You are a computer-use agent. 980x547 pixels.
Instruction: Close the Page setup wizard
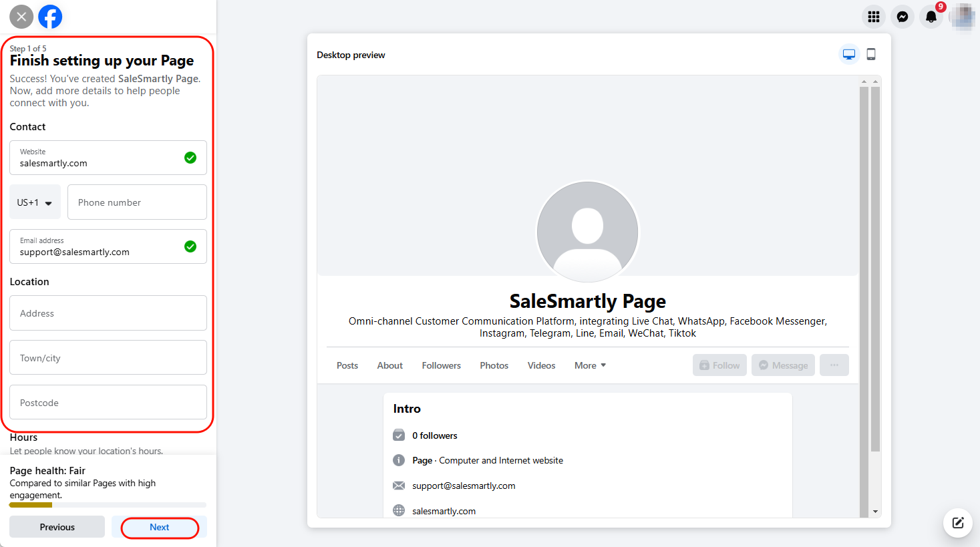tap(21, 17)
